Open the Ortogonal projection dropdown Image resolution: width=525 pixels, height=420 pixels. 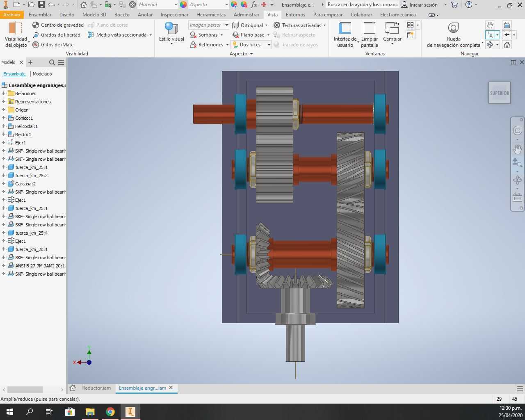pyautogui.click(x=250, y=25)
